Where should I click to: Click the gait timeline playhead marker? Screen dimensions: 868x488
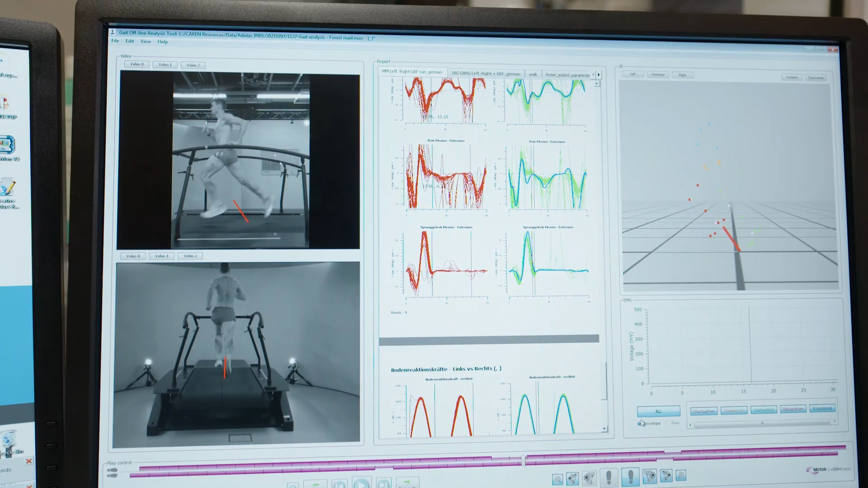(x=523, y=460)
